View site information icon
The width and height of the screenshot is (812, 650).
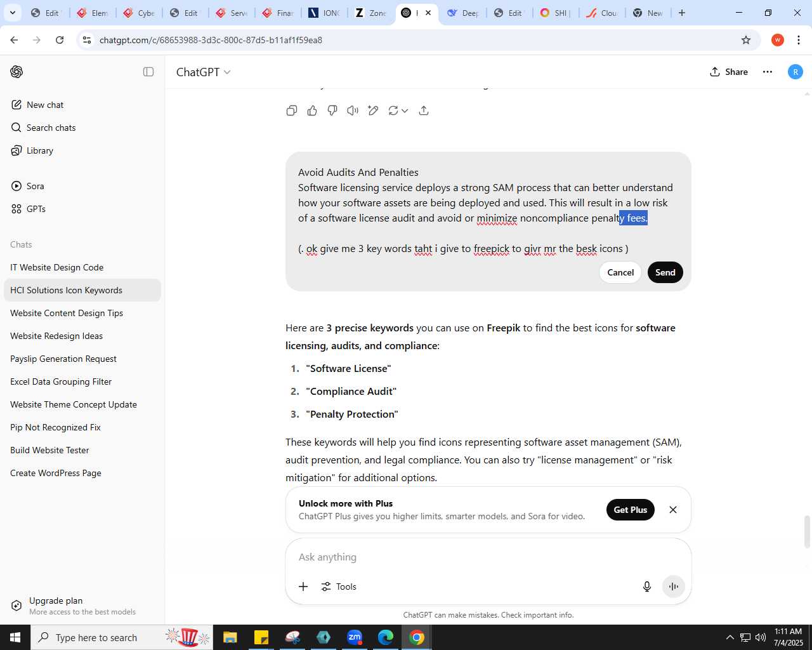coord(87,40)
